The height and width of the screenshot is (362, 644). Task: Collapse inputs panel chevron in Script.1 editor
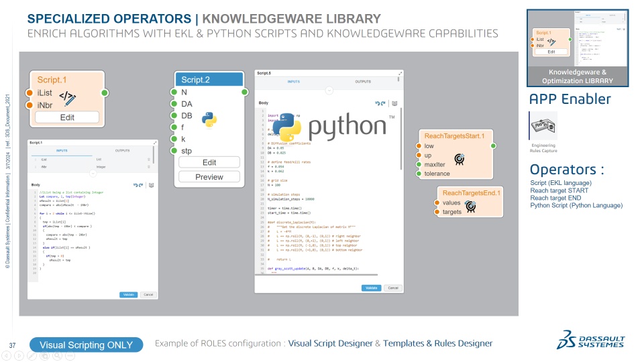(x=93, y=174)
